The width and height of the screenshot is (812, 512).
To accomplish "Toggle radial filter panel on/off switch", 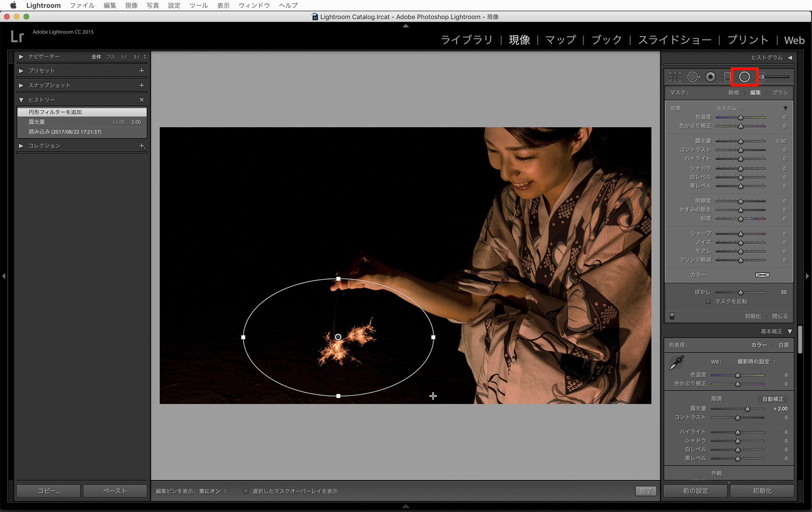I will tap(672, 316).
